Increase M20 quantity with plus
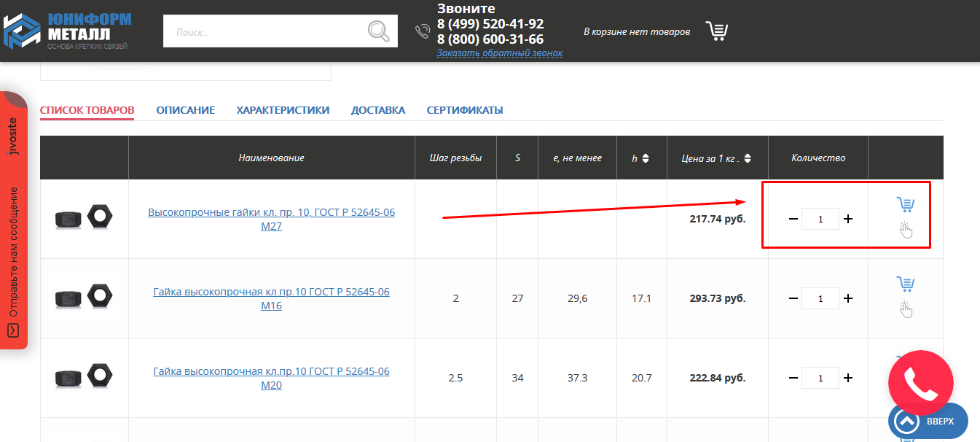980x442 pixels. click(x=848, y=378)
